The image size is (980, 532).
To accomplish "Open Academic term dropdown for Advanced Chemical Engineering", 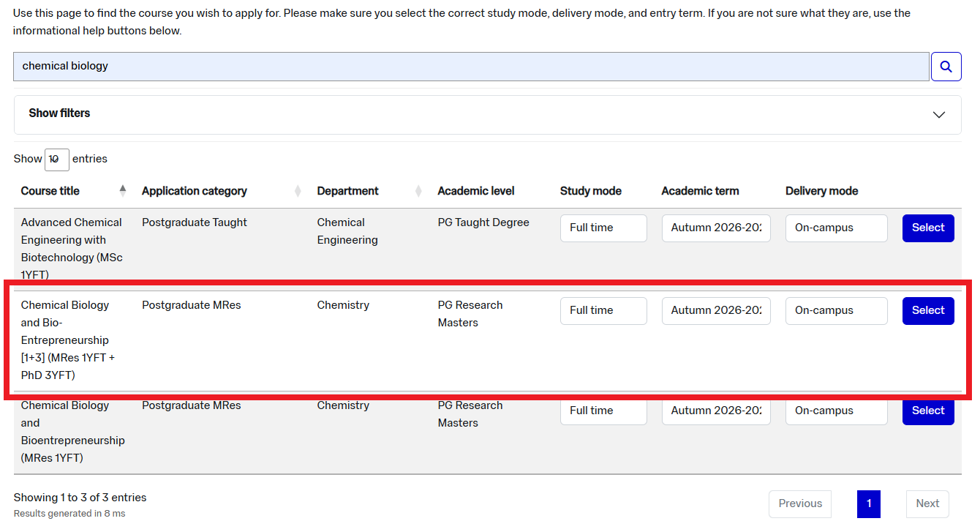I will [716, 228].
